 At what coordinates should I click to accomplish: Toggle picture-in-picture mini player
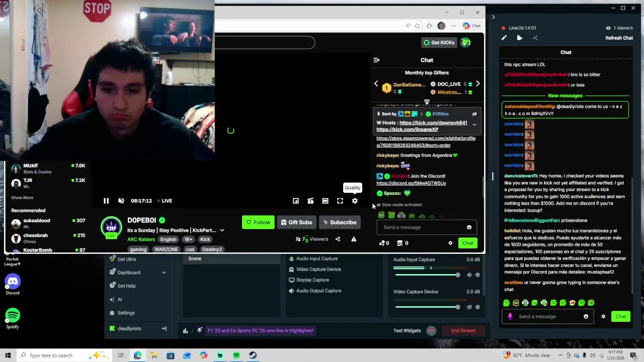(x=296, y=201)
